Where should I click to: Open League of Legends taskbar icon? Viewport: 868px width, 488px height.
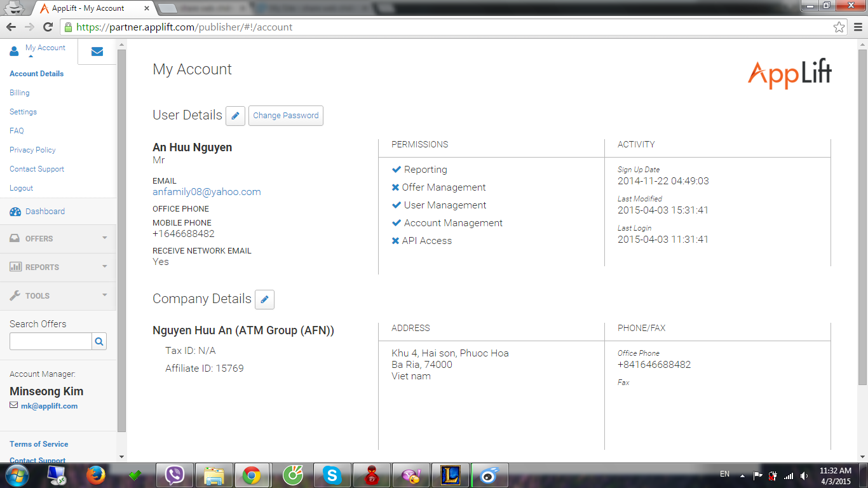[450, 475]
